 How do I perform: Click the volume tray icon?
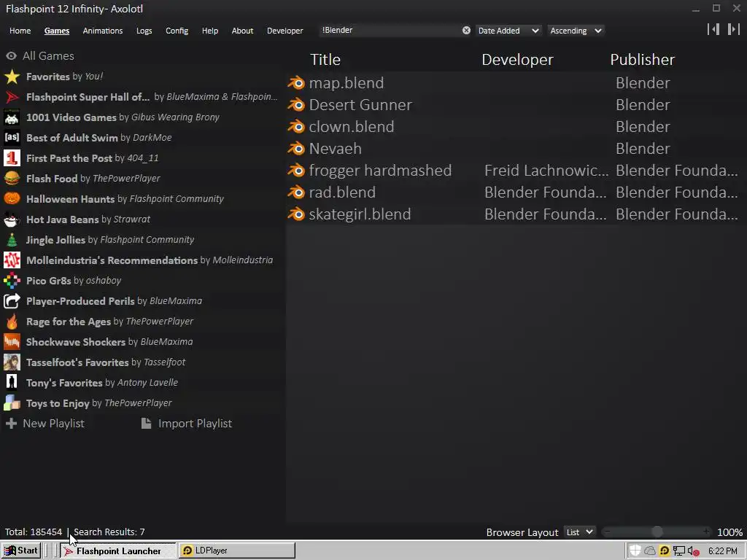[x=693, y=551]
